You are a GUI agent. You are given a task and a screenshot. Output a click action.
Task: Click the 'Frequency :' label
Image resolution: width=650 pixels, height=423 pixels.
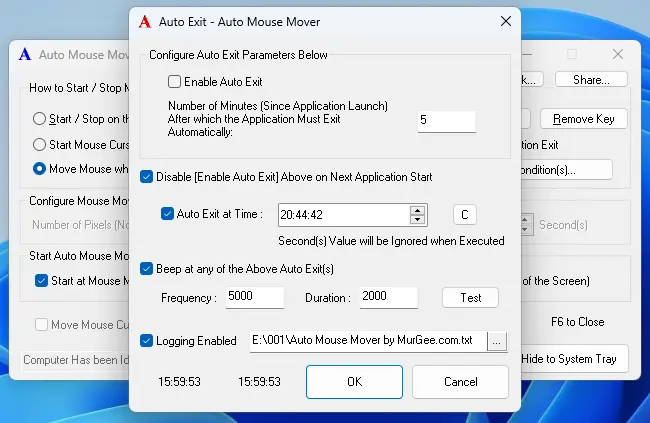coord(189,298)
